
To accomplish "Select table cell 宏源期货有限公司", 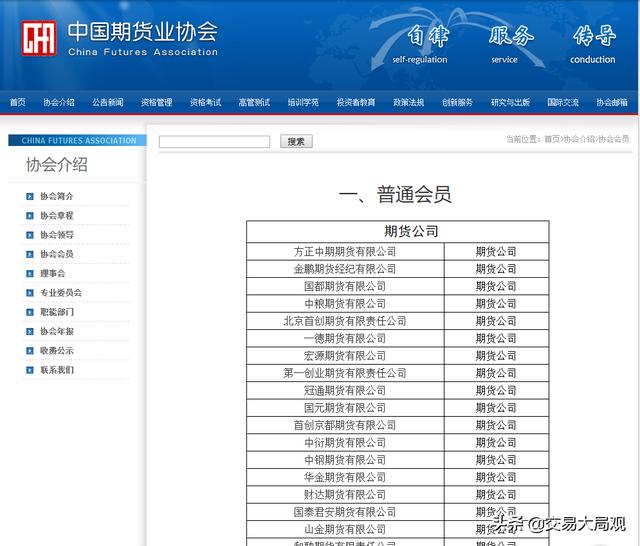I will click(345, 356).
